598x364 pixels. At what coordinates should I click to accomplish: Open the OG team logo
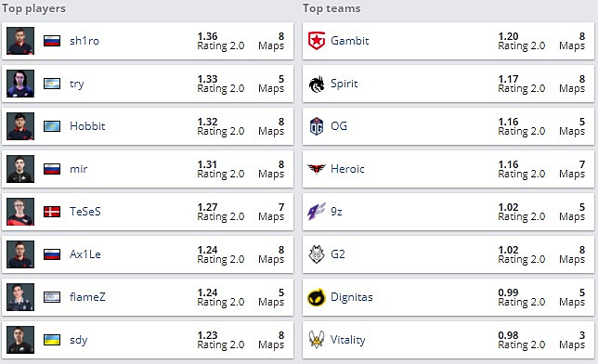pos(317,126)
